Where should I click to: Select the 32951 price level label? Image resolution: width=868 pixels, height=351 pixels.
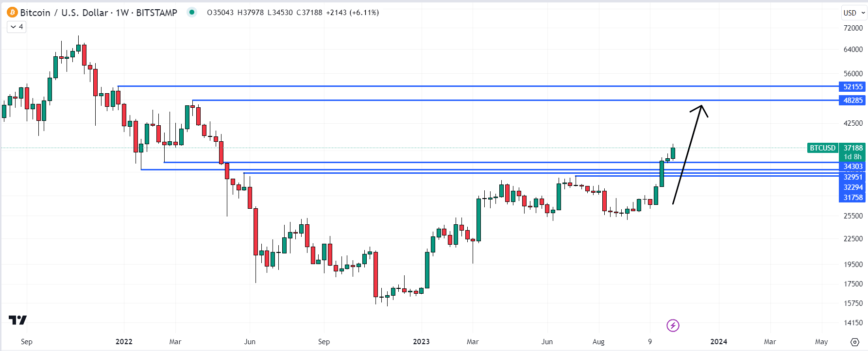point(852,177)
